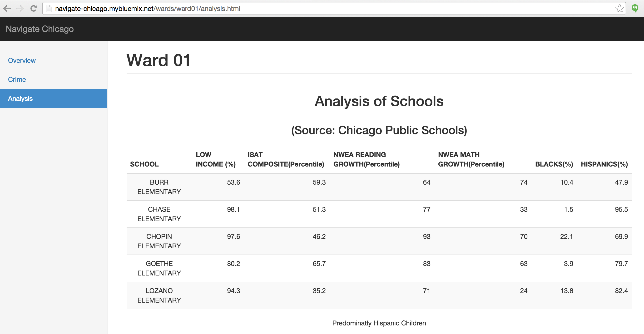Click the LOZANO ELEMENTARY school name
The width and height of the screenshot is (644, 334).
[x=159, y=295]
